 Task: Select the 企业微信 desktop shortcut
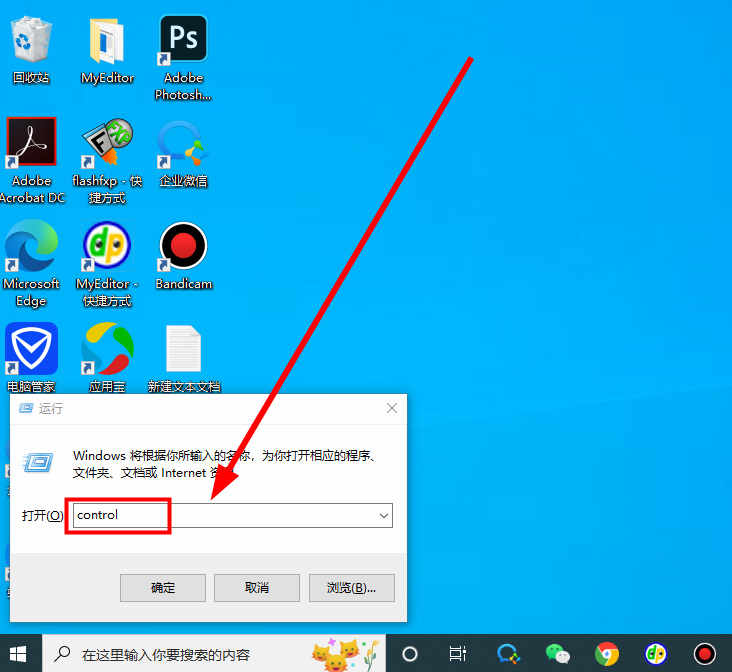pos(183,145)
